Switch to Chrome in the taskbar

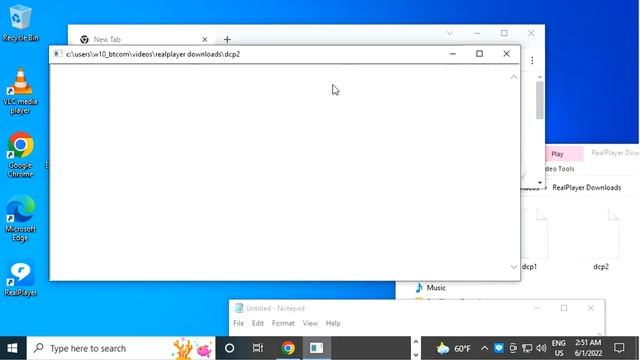288,348
